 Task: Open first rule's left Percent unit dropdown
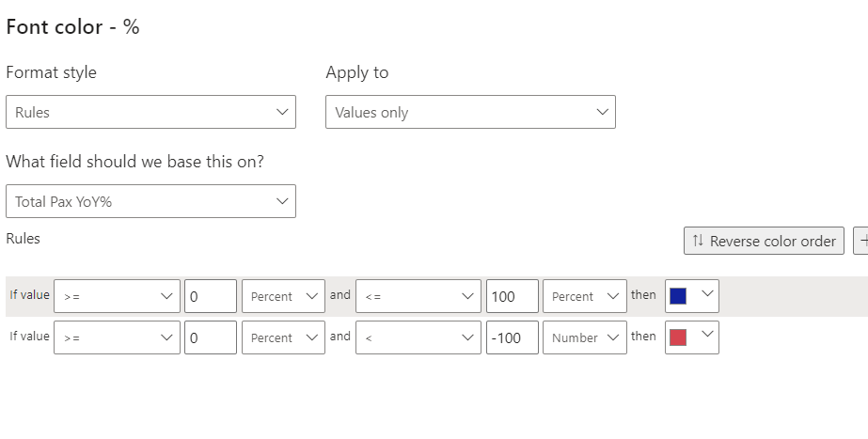coord(283,296)
